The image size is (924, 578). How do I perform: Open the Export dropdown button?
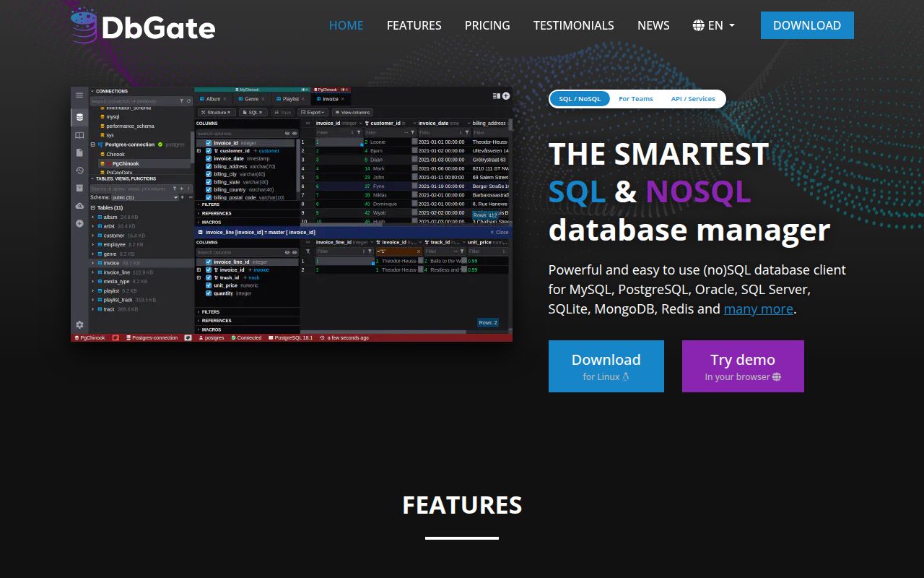(x=313, y=113)
